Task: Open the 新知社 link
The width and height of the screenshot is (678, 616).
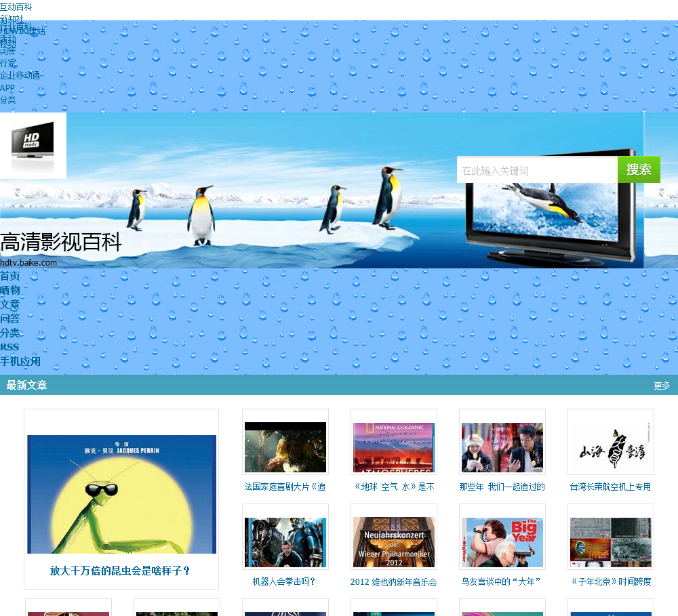Action: coord(12,19)
